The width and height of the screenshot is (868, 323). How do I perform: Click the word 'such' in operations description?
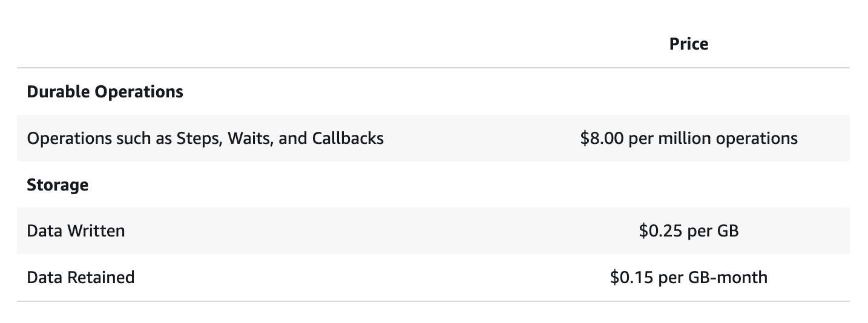click(x=132, y=139)
